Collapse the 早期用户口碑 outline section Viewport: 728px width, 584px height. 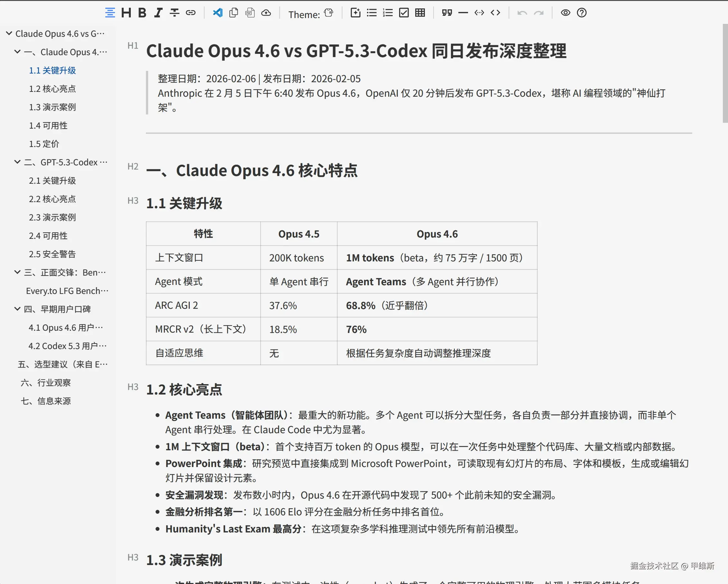(17, 309)
